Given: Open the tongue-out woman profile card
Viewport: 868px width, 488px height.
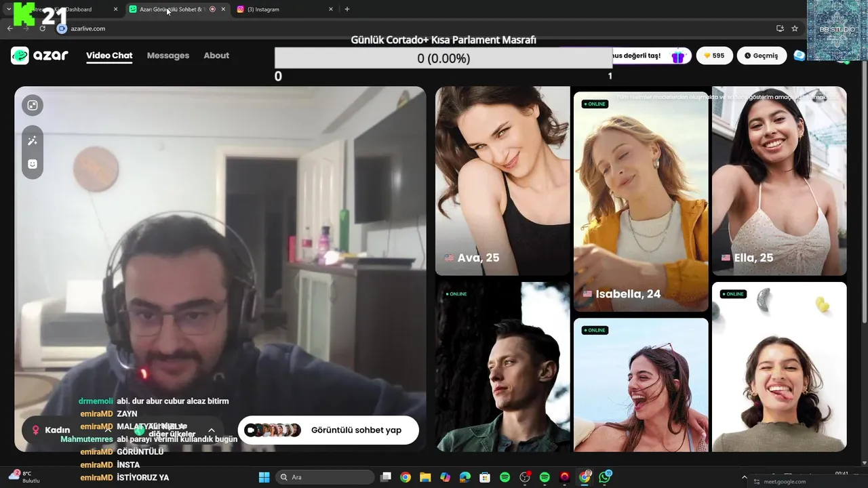Looking at the screenshot, I should [779, 367].
